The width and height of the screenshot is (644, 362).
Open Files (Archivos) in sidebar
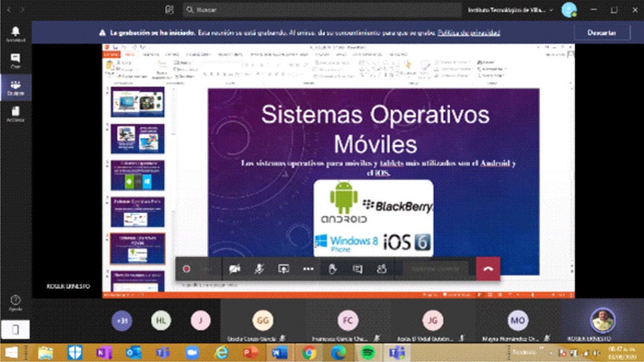click(16, 114)
